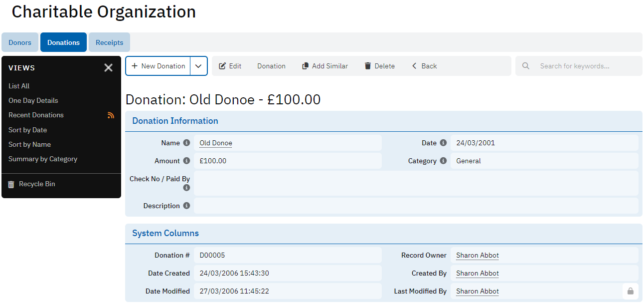Select the Summary by Category view
The width and height of the screenshot is (644, 306).
(x=43, y=159)
